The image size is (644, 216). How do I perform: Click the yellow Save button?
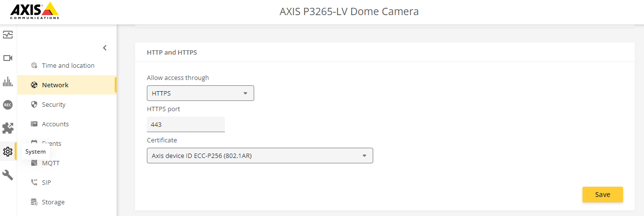click(x=603, y=194)
